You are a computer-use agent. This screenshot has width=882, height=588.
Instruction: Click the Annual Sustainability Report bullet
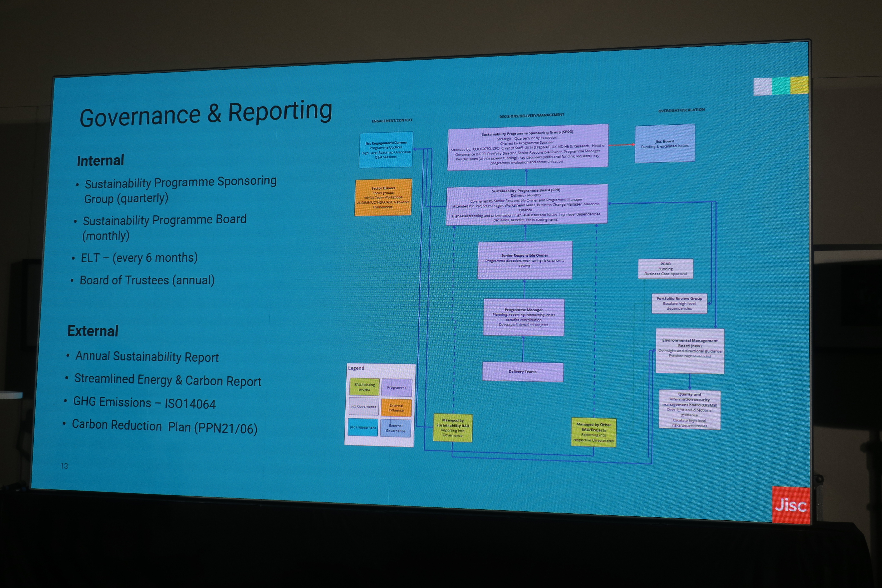[147, 357]
